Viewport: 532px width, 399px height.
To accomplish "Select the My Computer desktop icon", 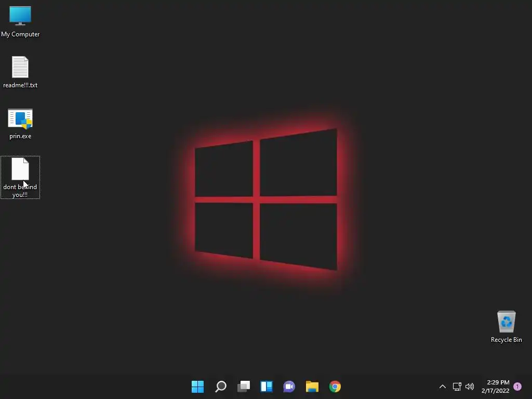I will (x=20, y=16).
